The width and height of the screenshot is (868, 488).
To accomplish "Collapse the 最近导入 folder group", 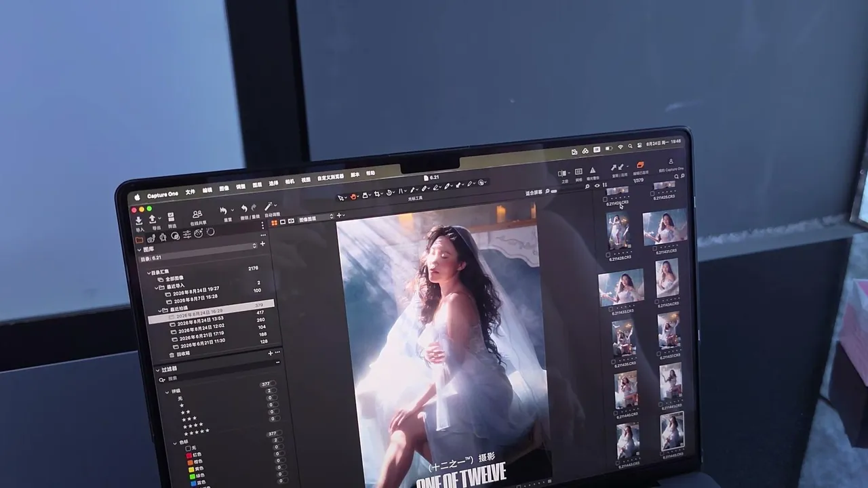I will pyautogui.click(x=155, y=288).
